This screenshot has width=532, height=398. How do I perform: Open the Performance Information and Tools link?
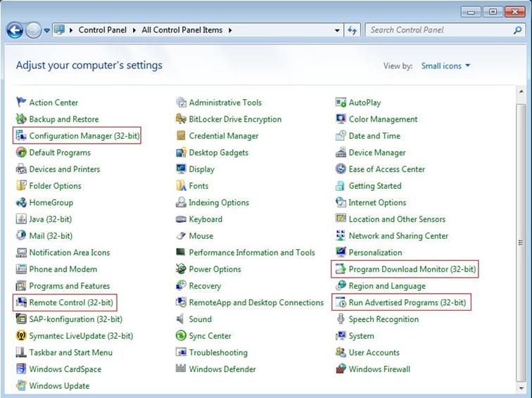tap(252, 252)
